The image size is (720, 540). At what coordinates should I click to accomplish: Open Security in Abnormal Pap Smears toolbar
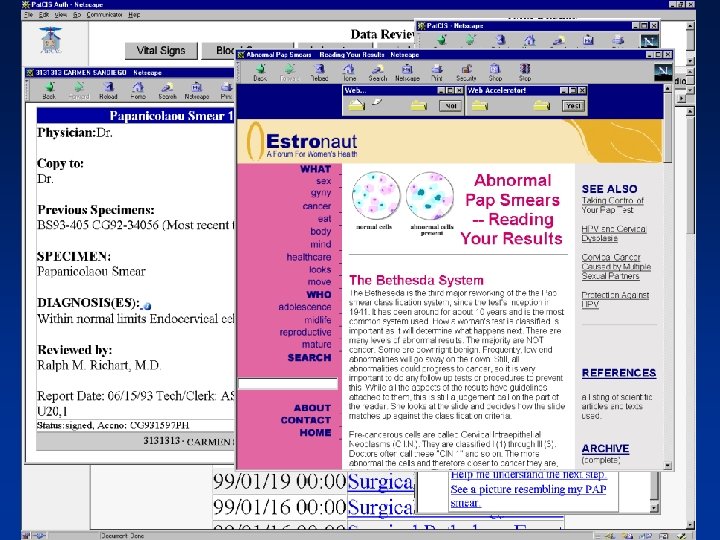coord(466,72)
